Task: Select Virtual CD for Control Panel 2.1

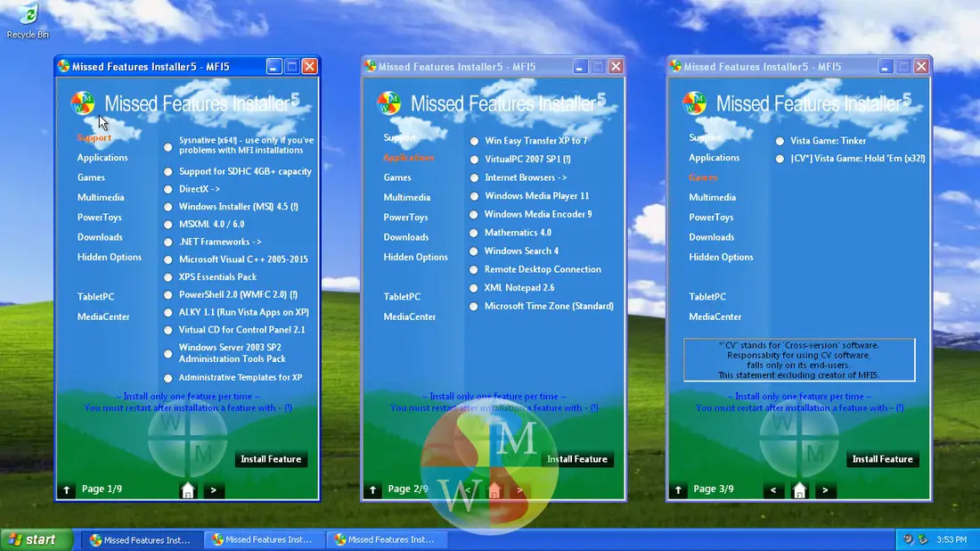Action: tap(168, 330)
